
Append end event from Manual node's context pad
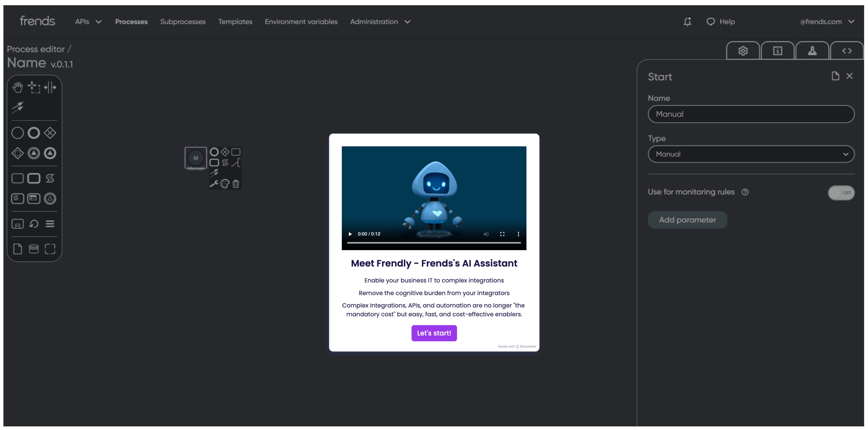pyautogui.click(x=214, y=152)
